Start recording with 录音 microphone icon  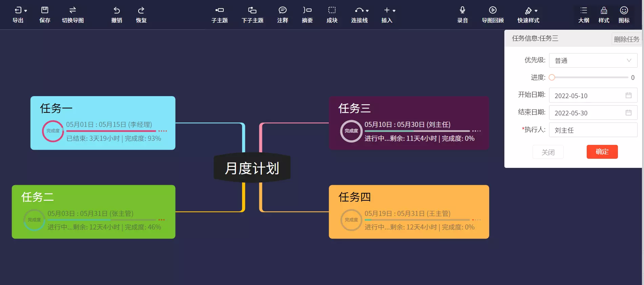[462, 10]
